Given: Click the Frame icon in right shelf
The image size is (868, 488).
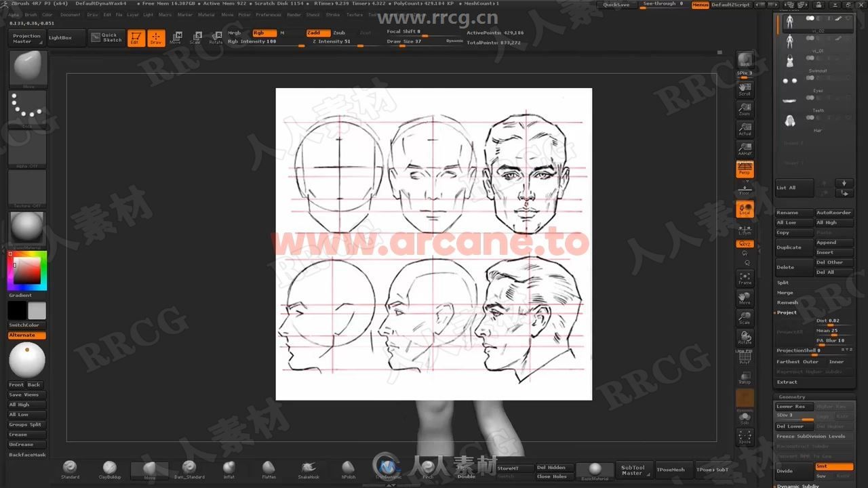Looking at the screenshot, I should (745, 278).
